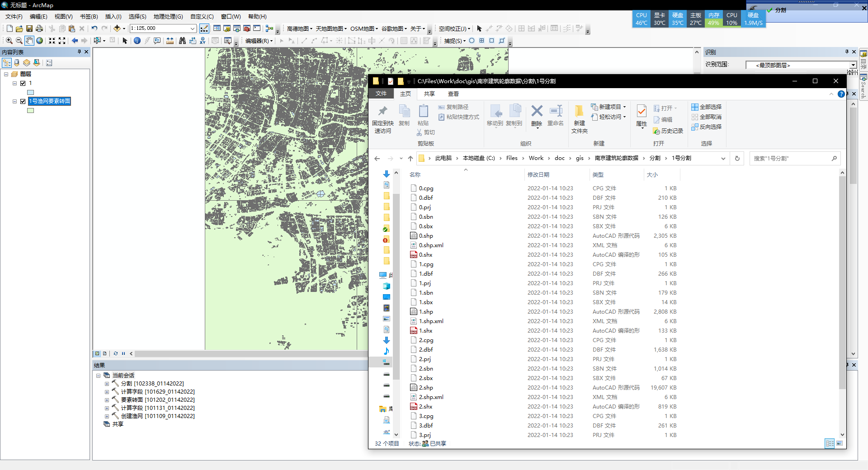Open Explorer help question mark icon

[x=841, y=94]
